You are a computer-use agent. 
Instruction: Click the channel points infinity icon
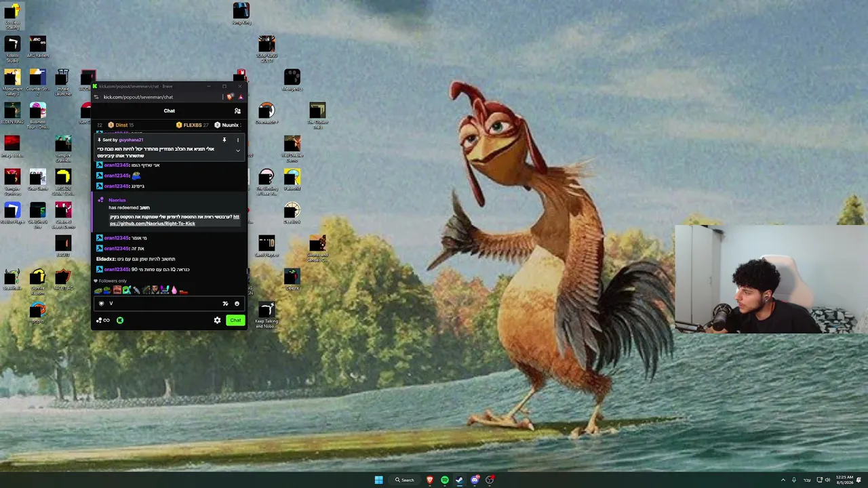(x=103, y=321)
